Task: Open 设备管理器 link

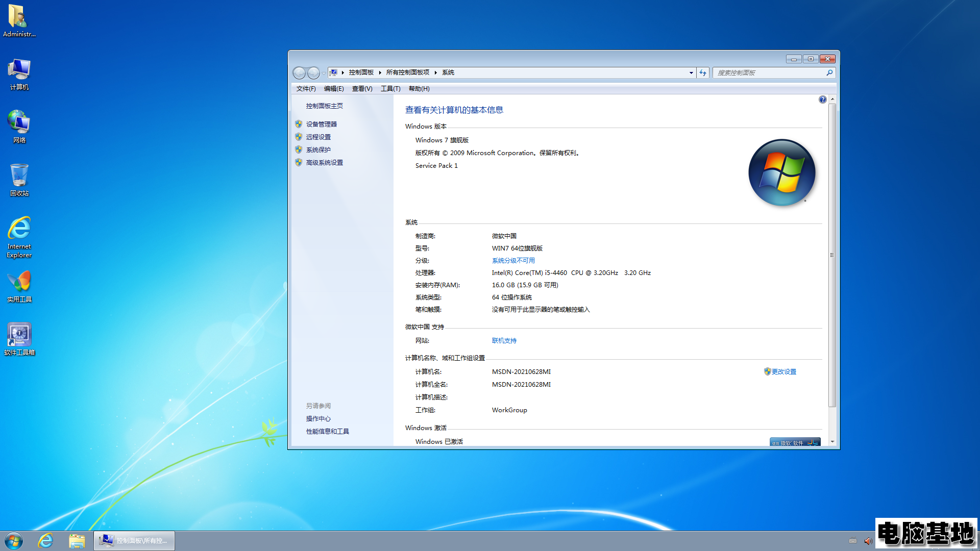Action: tap(321, 124)
